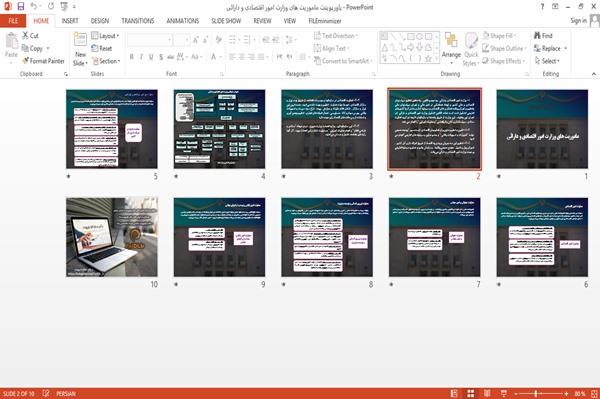Viewport: 600px width, 399px height.
Task: Select slide 4 organization chart thumbnail
Action: click(x=219, y=129)
